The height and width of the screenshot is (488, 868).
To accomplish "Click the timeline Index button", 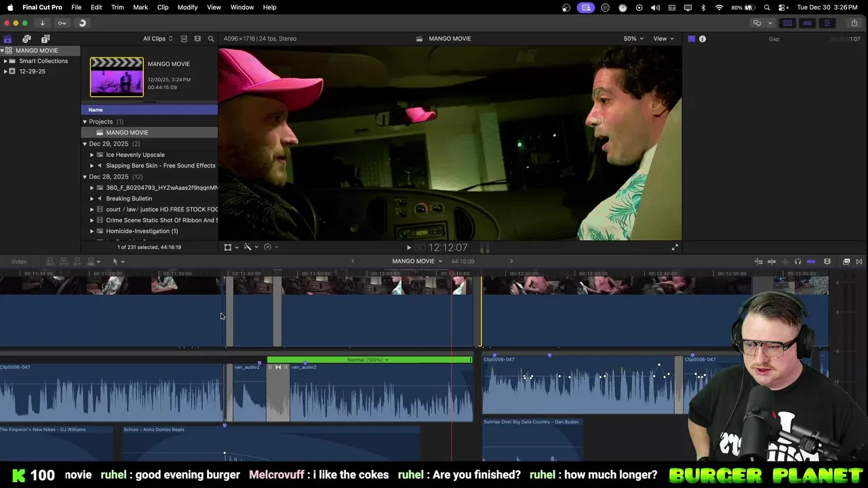I will 19,262.
